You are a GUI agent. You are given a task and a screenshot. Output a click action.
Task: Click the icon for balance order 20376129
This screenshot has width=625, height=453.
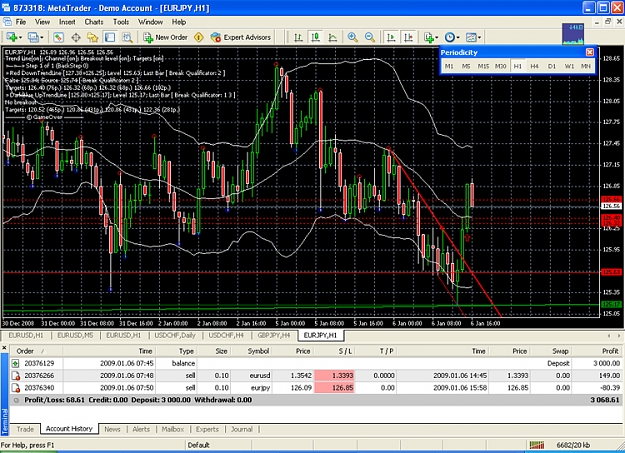pyautogui.click(x=15, y=363)
